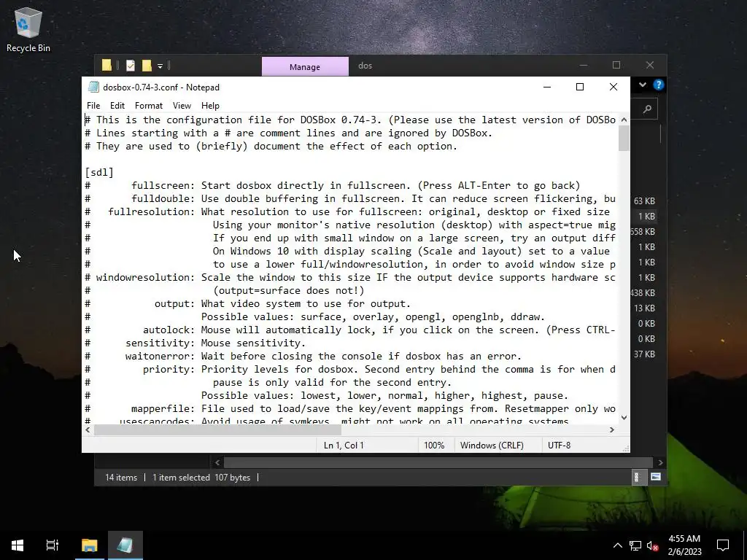Viewport: 747px width, 560px height.
Task: Expand the Explorer ribbon with the chevron
Action: pos(643,85)
